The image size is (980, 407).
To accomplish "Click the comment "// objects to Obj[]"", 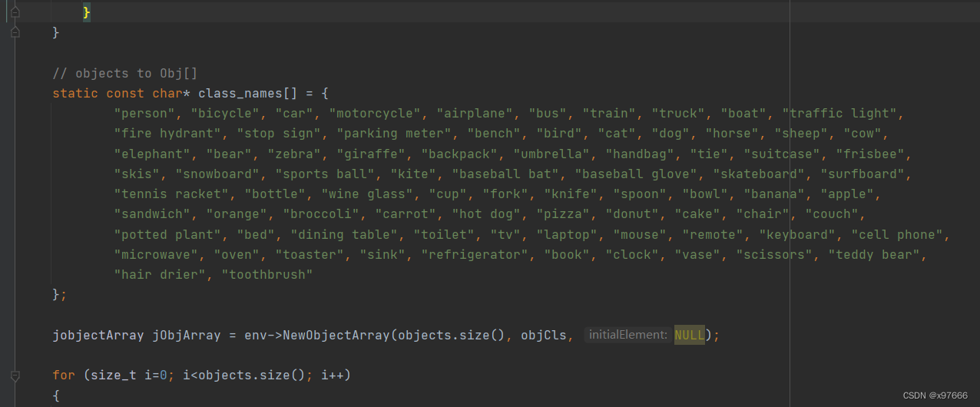I will [125, 73].
